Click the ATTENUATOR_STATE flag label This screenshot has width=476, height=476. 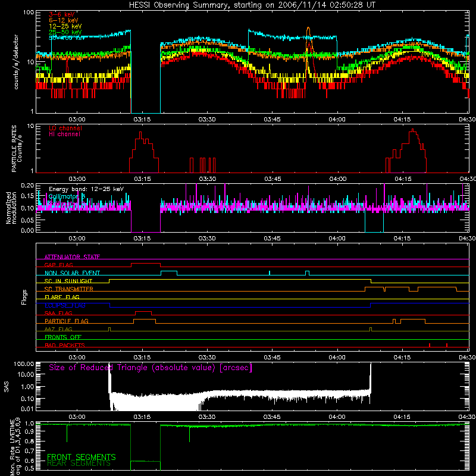tap(72, 257)
